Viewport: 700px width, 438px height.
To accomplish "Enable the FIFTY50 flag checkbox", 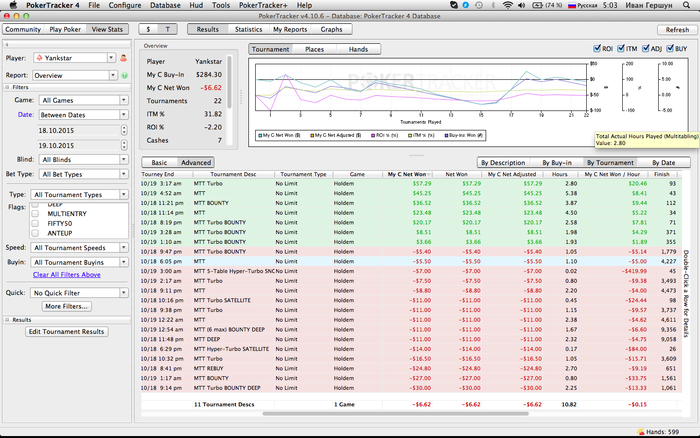I will coord(35,223).
